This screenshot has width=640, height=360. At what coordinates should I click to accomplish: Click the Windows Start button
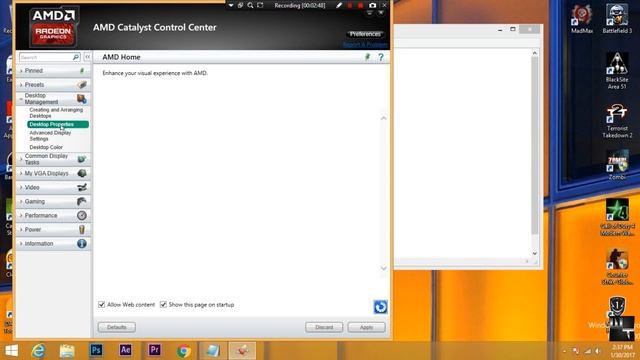[11, 351]
